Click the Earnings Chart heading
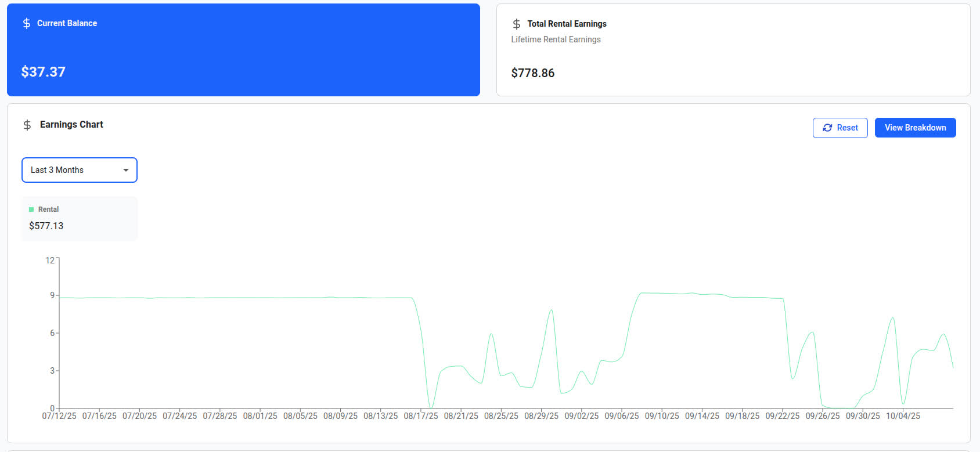The height and width of the screenshot is (452, 980). 71,124
